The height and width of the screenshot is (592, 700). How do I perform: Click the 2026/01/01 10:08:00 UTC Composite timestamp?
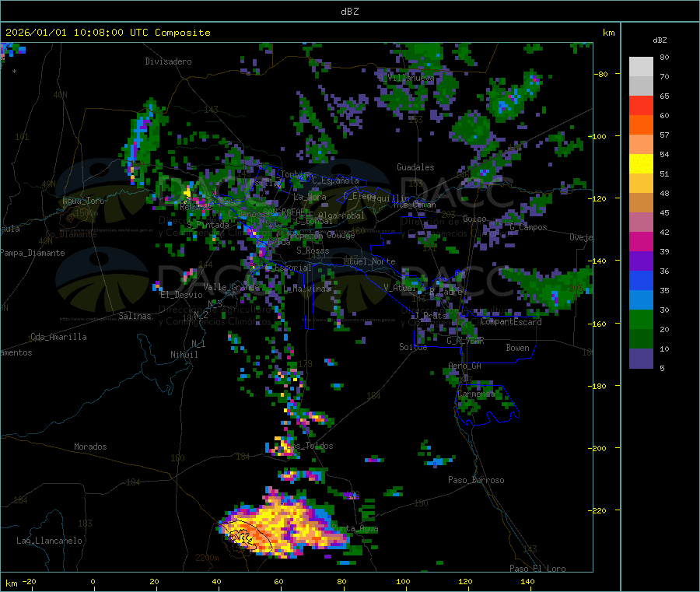(x=107, y=33)
